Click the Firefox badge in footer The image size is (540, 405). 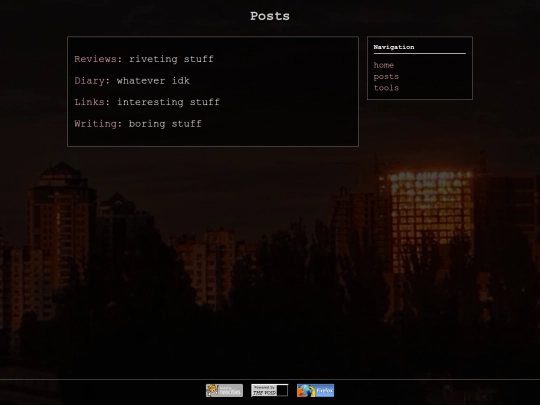315,391
